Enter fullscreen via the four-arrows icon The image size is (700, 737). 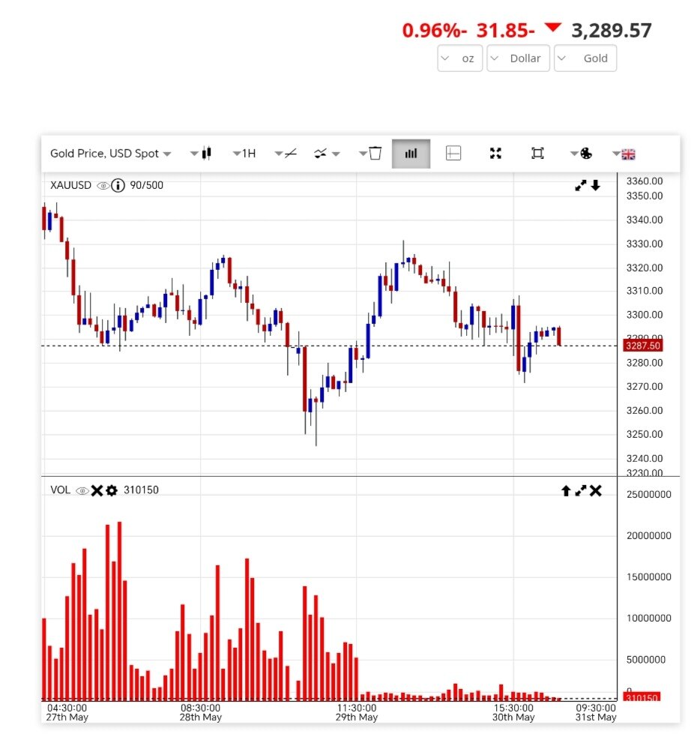click(x=495, y=154)
